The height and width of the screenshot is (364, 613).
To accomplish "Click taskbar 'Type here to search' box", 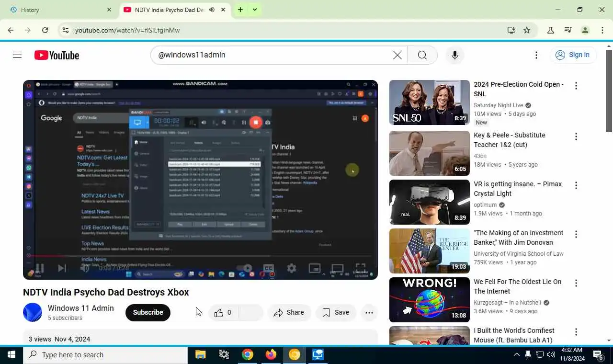I will 105,355.
